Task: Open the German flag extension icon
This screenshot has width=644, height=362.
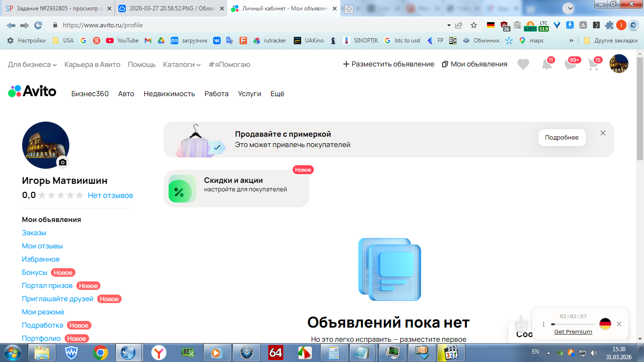Action: [491, 25]
